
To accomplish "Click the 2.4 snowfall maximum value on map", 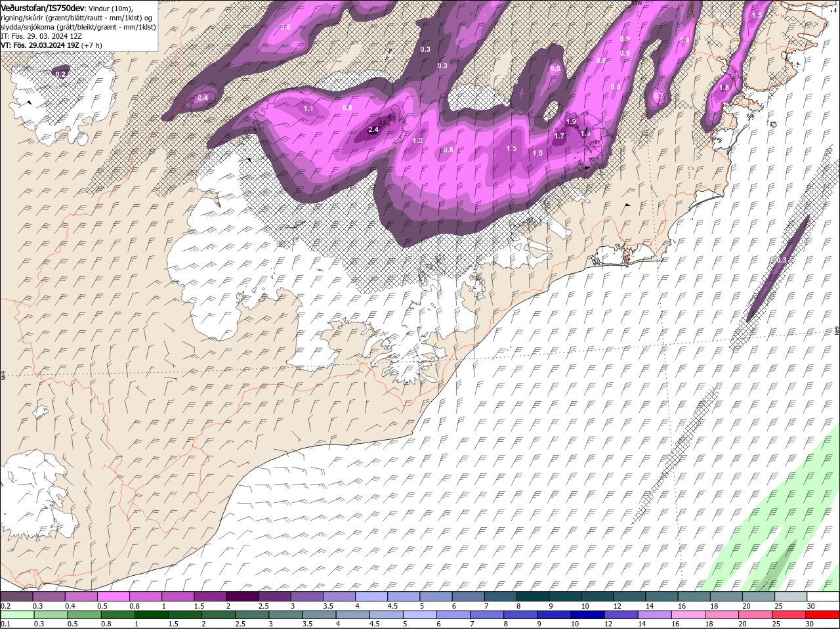I will tap(373, 130).
